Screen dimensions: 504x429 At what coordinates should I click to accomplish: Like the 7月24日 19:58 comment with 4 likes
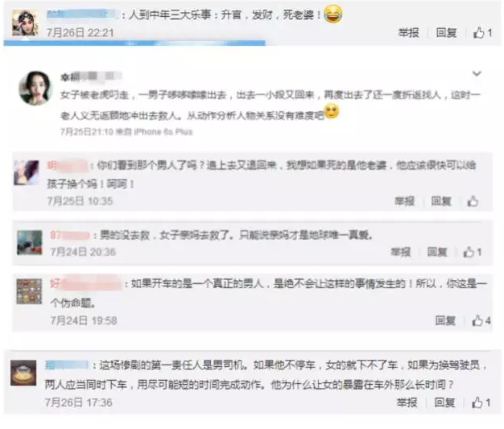[x=481, y=320]
